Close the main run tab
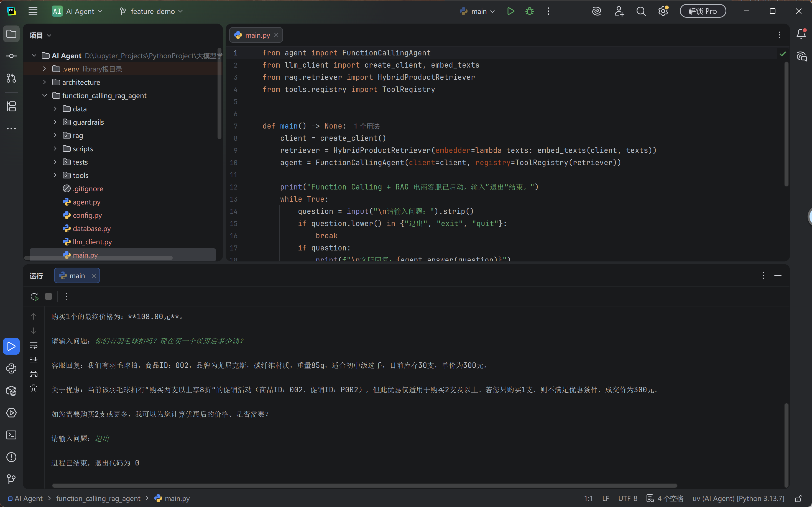812x507 pixels. [94, 276]
